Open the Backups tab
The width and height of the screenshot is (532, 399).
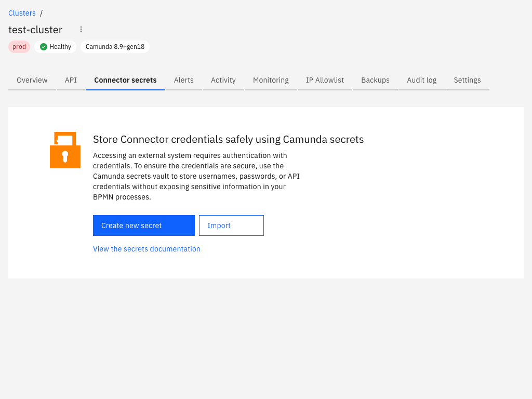click(x=375, y=81)
